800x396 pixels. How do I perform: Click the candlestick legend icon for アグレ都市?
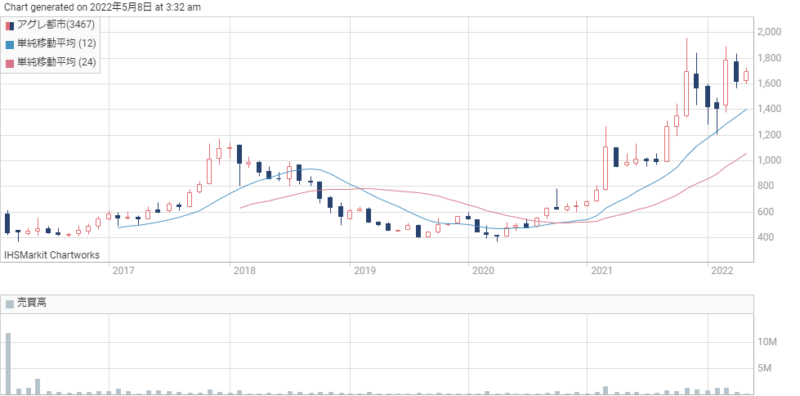[10, 26]
